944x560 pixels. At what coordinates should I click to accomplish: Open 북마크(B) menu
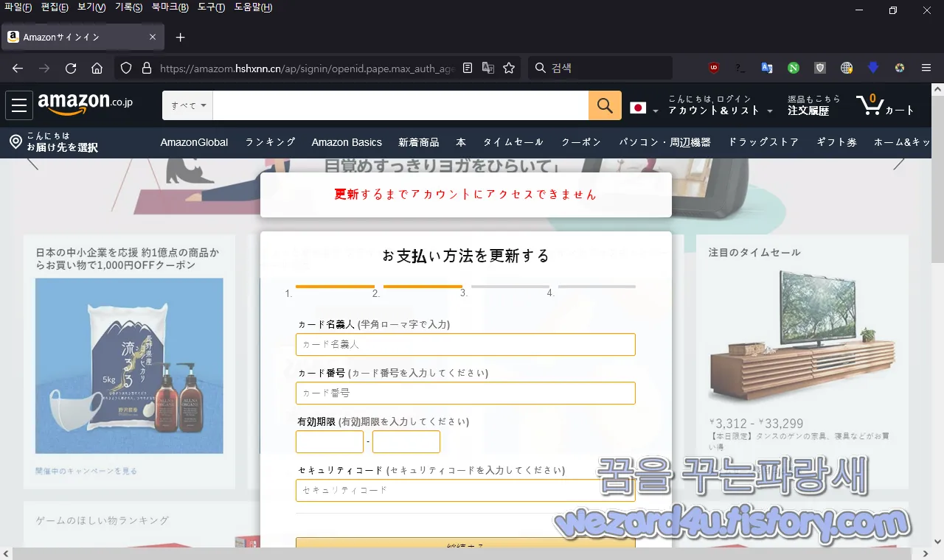point(170,7)
